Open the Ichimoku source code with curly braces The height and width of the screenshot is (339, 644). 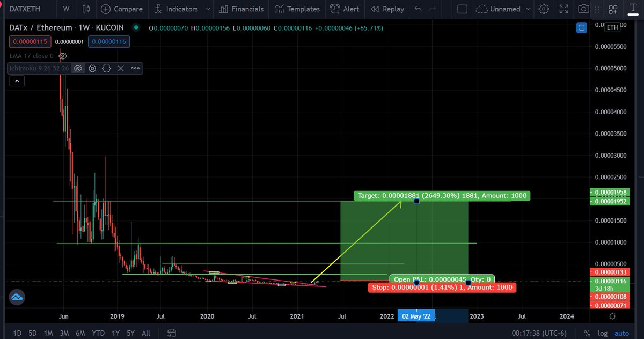click(106, 68)
